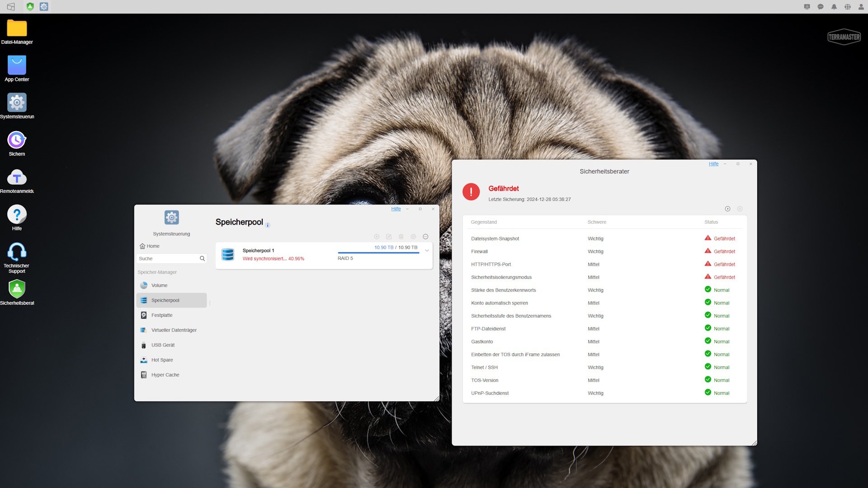The width and height of the screenshot is (868, 488).
Task: Click the add (plus) icon in Speicherpool toolbar
Action: [377, 237]
